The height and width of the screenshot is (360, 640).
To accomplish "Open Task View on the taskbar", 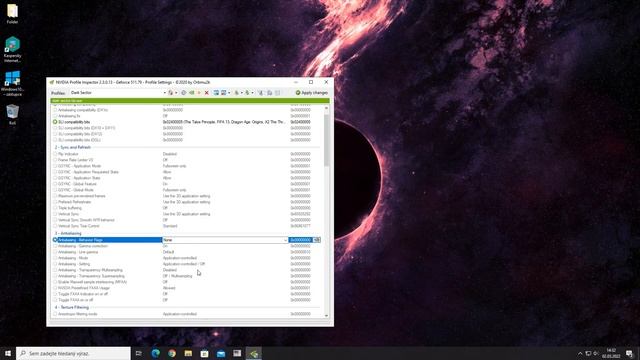I will coord(139,353).
